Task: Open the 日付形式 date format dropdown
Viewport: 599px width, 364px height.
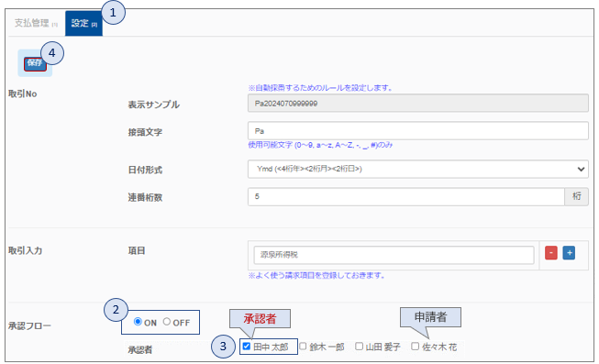Action: [x=418, y=169]
